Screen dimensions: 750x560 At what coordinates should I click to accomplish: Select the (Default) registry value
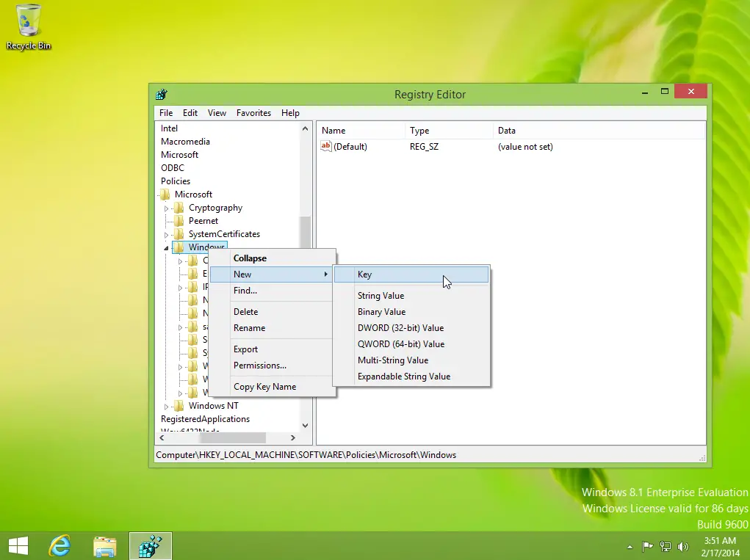[350, 147]
